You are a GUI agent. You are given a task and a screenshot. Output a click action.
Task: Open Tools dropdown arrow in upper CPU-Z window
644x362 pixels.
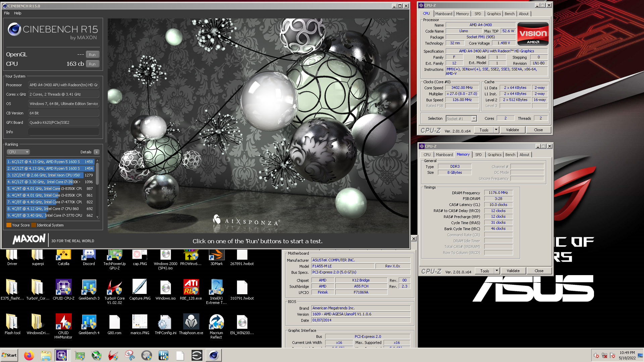(496, 130)
